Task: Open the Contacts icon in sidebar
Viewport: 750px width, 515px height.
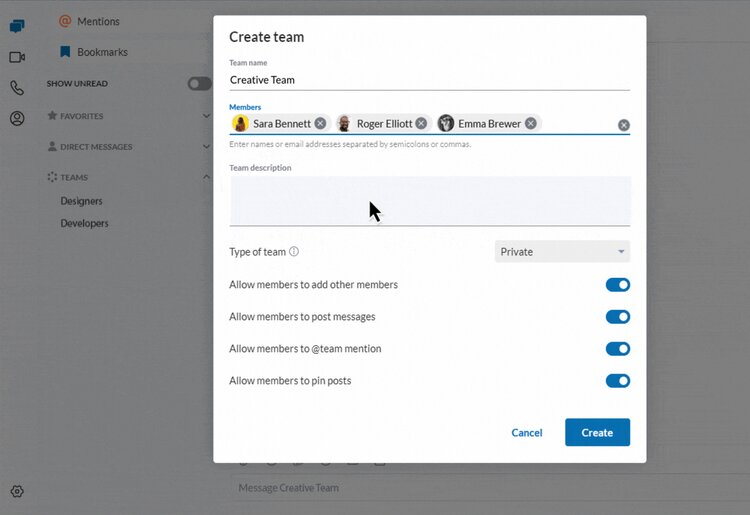Action: pos(17,118)
